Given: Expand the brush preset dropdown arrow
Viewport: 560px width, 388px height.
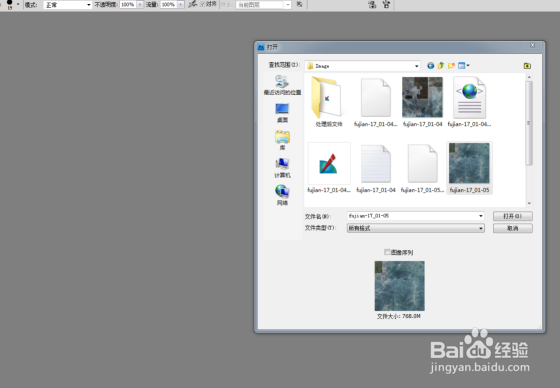Looking at the screenshot, I should (x=18, y=4).
